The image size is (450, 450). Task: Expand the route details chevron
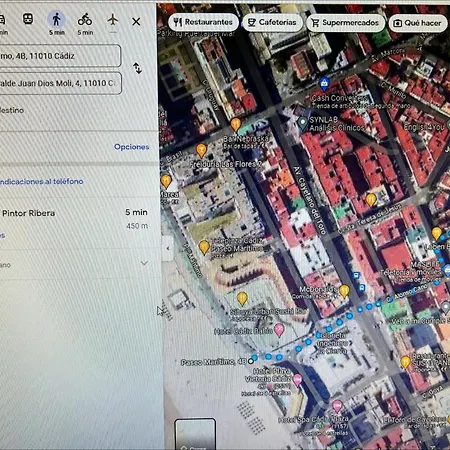[144, 263]
